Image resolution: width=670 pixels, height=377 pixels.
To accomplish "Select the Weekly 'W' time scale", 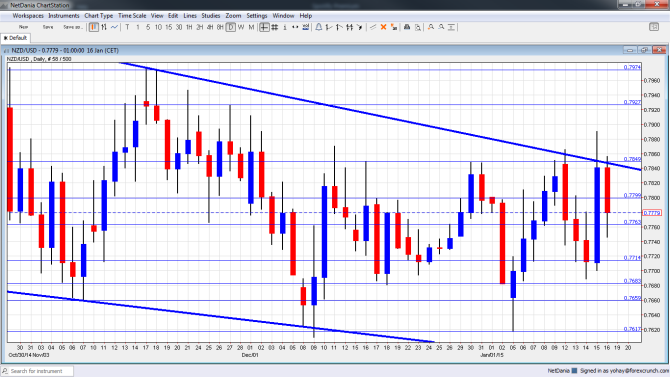I will click(x=241, y=27).
